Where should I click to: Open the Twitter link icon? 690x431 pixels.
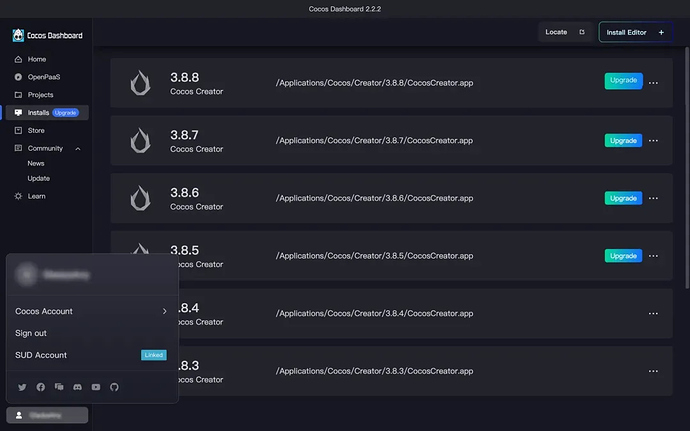click(22, 387)
